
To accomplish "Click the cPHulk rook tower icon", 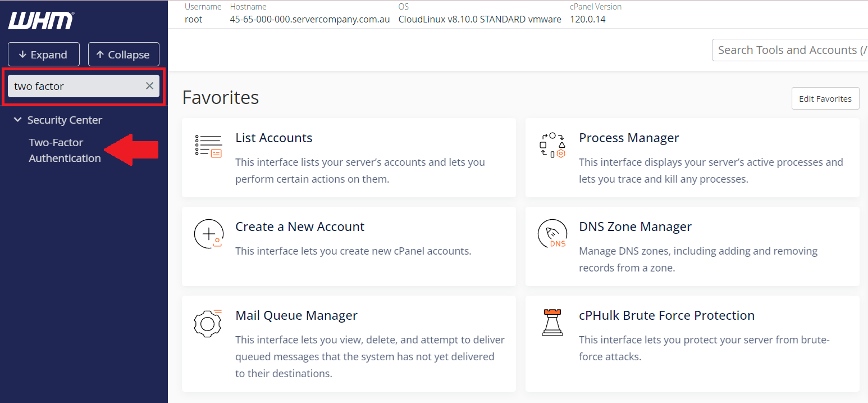I will click(x=552, y=323).
